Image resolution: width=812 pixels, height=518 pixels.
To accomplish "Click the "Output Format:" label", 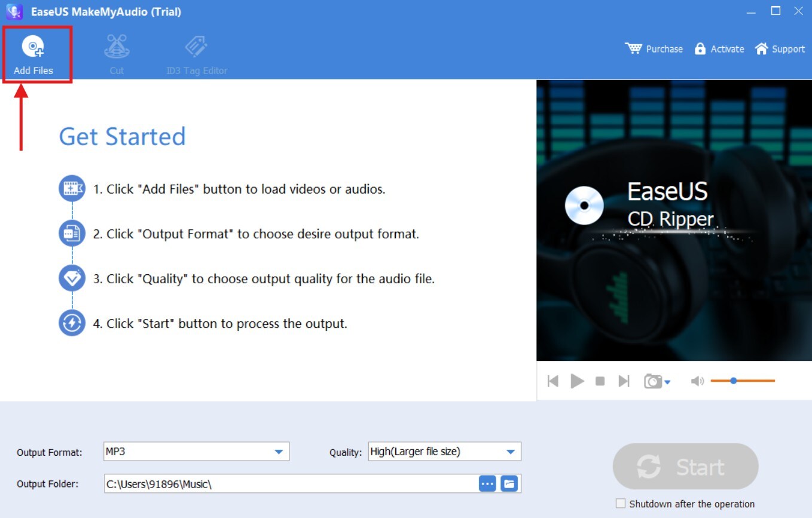I will click(x=50, y=452).
